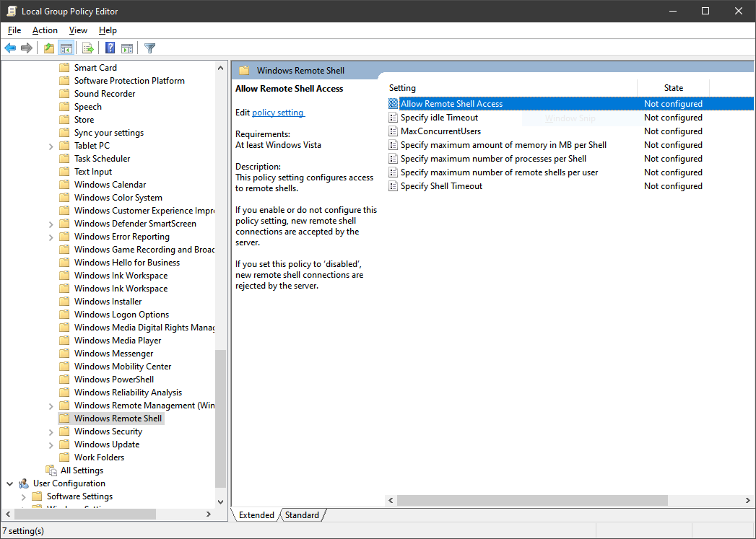The height and width of the screenshot is (539, 756).
Task: Click the Back navigation arrow
Action: tap(9, 48)
